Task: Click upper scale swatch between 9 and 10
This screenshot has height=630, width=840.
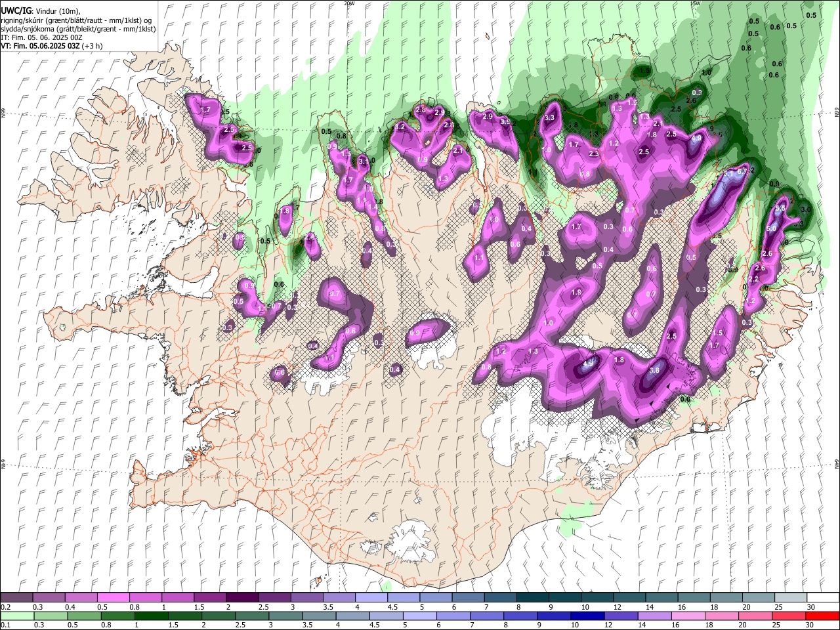Action: tap(564, 597)
